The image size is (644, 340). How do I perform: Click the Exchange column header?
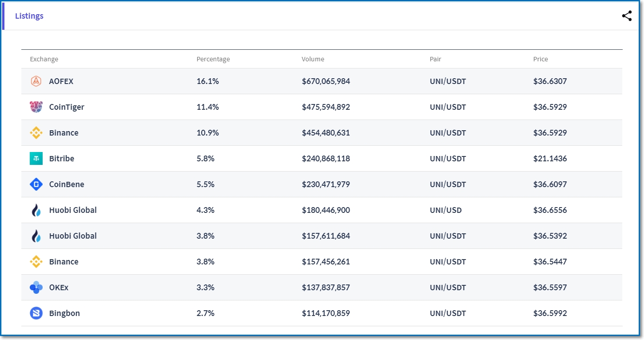click(44, 59)
